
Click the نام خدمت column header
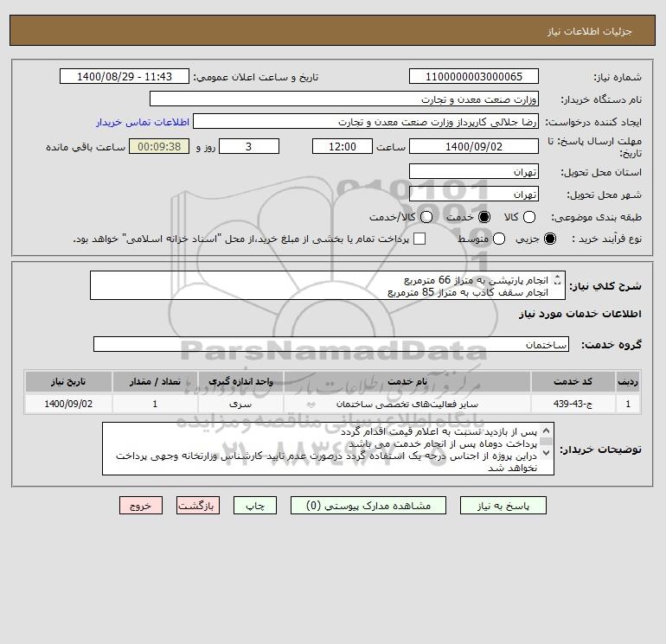coord(407,381)
